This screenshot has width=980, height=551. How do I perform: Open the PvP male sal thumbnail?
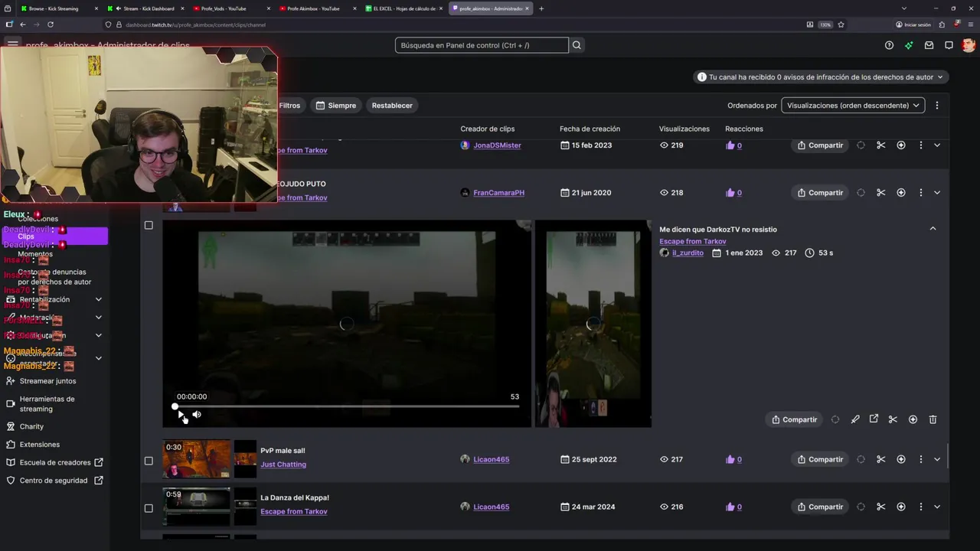click(x=196, y=458)
